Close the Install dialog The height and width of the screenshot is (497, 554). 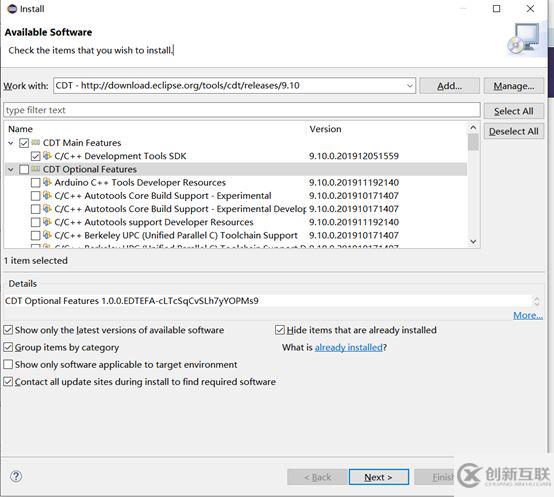pyautogui.click(x=530, y=9)
